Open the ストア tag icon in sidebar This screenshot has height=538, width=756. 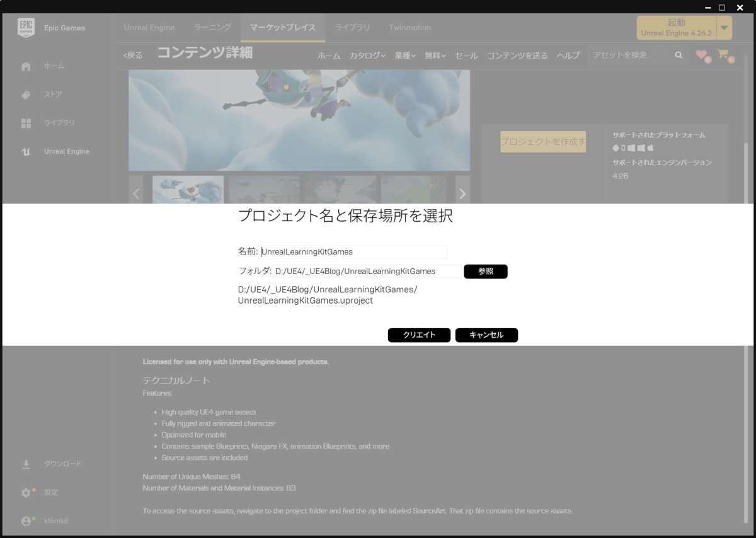click(26, 94)
